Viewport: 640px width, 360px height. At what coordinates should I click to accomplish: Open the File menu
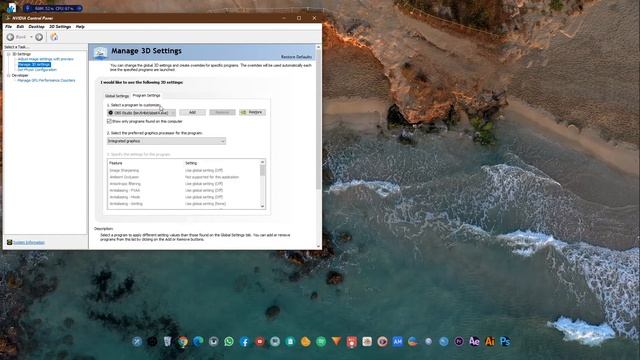tap(8, 27)
